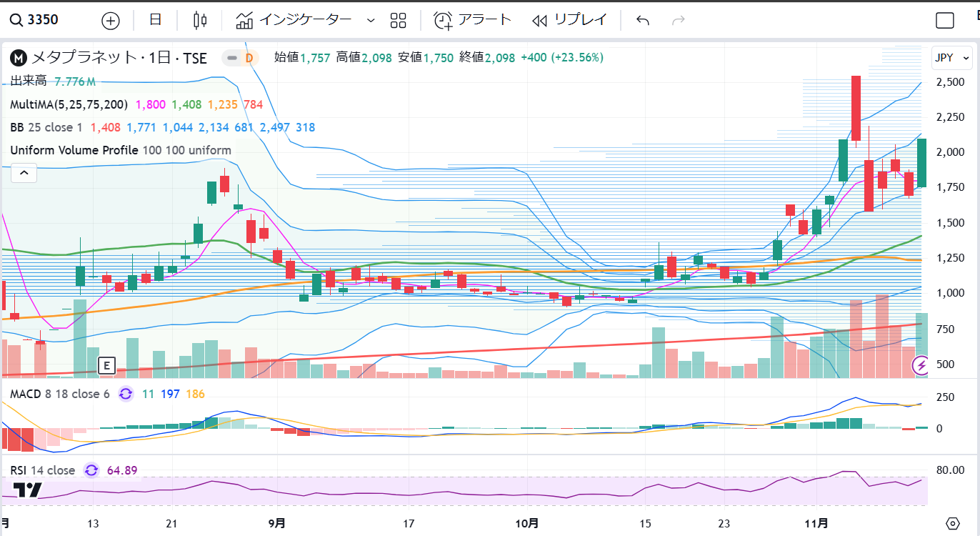Click the MultiMA value 1,800 in magenta
The image size is (980, 536).
pyautogui.click(x=151, y=104)
